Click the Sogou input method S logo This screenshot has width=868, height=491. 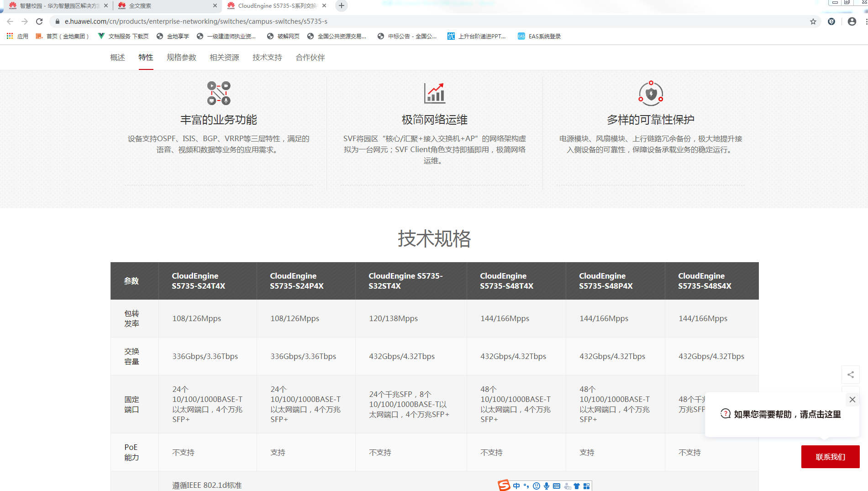pyautogui.click(x=504, y=486)
